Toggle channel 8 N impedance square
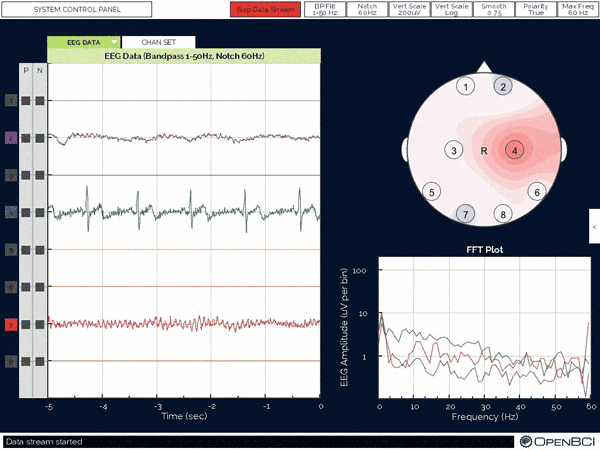Viewport: 600px width, 450px height. click(x=40, y=362)
